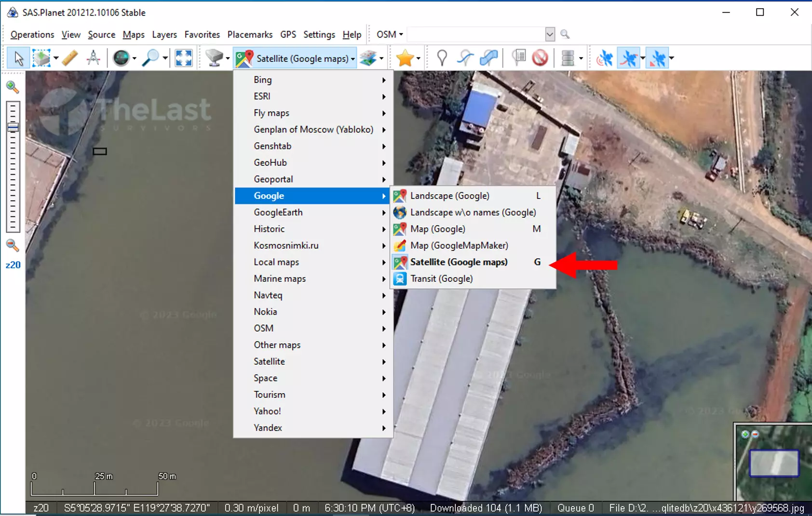Expand the ESRI maps submenu
The width and height of the screenshot is (812, 516).
[313, 96]
